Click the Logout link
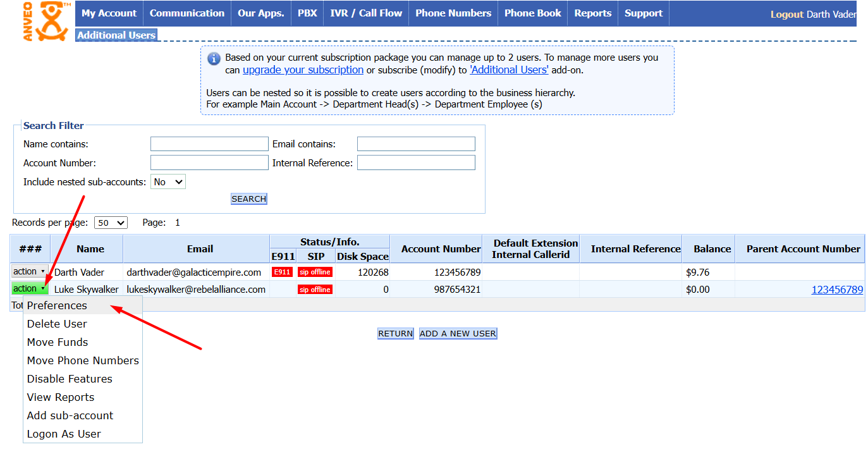Screen dimensions: 868x454 point(787,14)
